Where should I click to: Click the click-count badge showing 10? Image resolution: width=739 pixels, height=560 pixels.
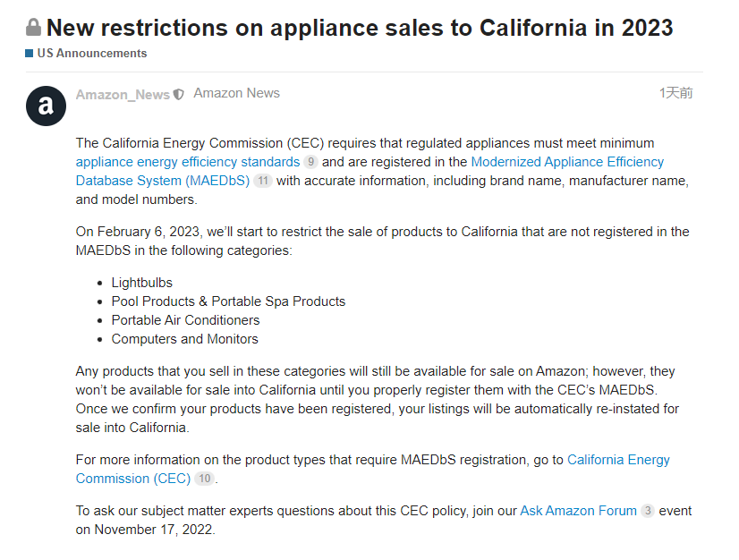pos(205,479)
